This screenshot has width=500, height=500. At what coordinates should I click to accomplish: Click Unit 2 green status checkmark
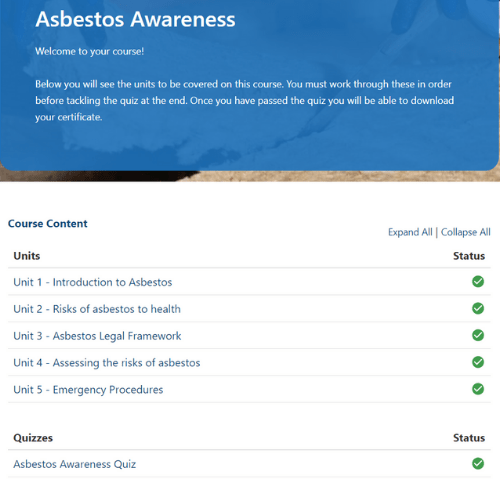(x=478, y=309)
